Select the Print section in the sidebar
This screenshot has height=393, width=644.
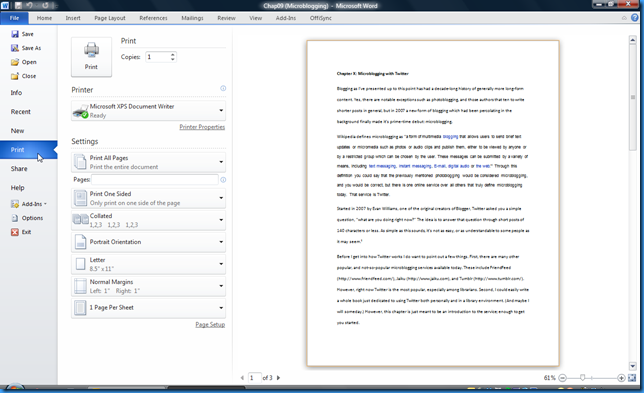pyautogui.click(x=28, y=149)
